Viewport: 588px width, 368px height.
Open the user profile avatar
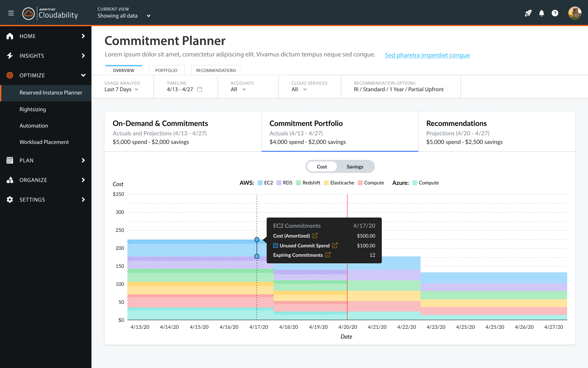point(575,13)
